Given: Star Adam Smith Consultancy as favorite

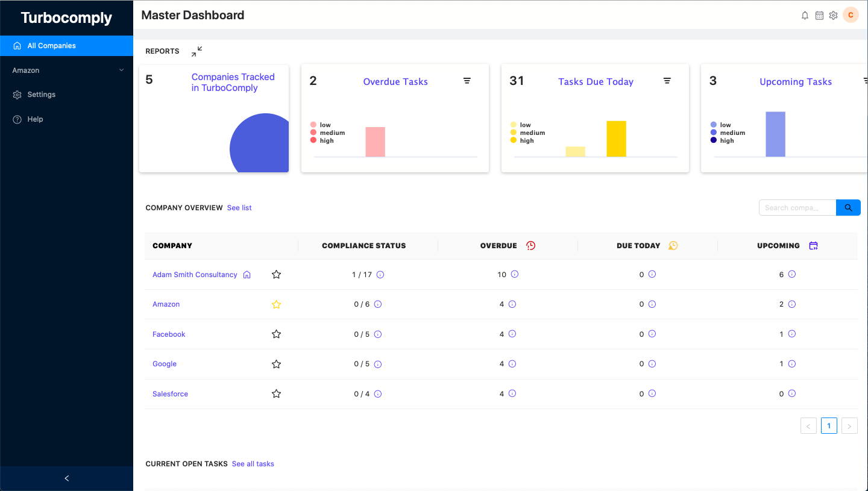Looking at the screenshot, I should [276, 274].
